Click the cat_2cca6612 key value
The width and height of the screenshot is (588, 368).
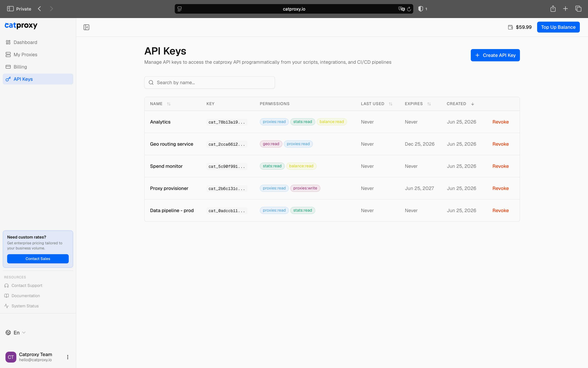point(227,144)
